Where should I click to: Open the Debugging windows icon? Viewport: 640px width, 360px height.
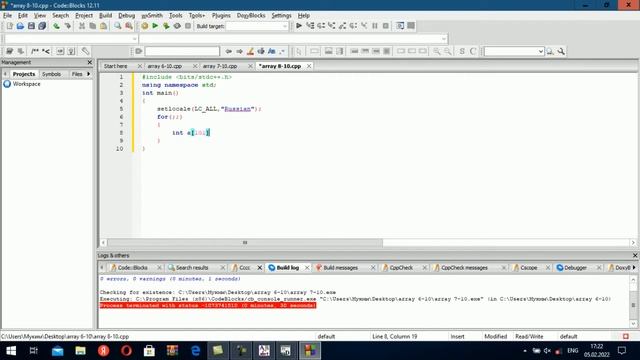pyautogui.click(x=400, y=26)
